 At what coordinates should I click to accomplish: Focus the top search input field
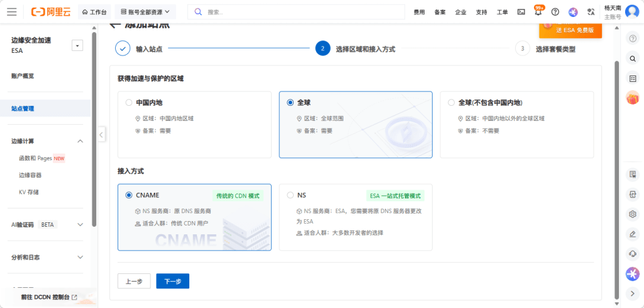pos(296,12)
